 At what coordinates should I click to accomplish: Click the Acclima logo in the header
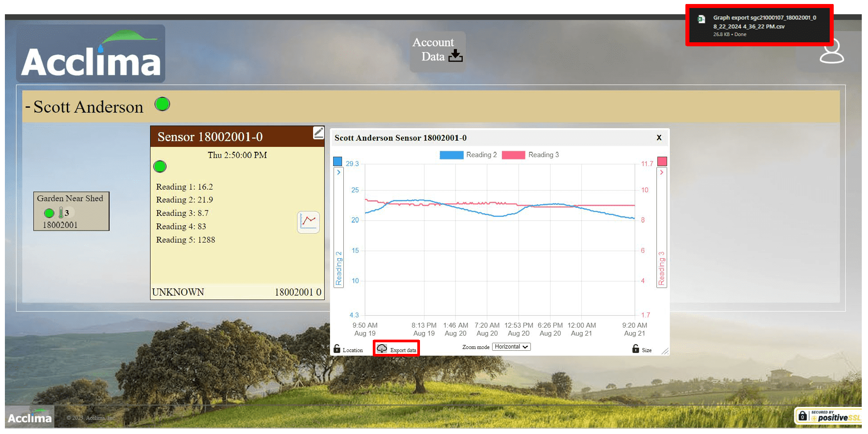tap(90, 53)
